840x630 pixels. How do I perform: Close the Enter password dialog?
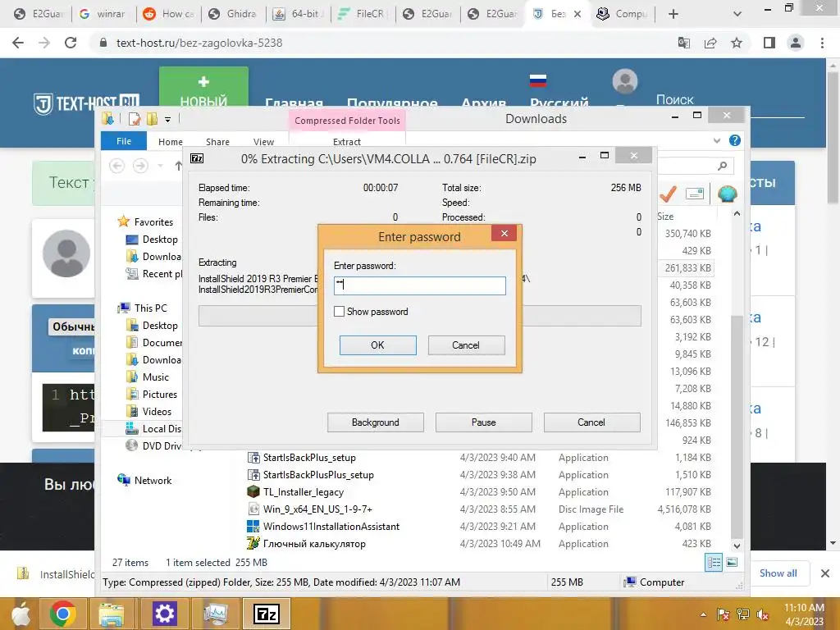504,233
